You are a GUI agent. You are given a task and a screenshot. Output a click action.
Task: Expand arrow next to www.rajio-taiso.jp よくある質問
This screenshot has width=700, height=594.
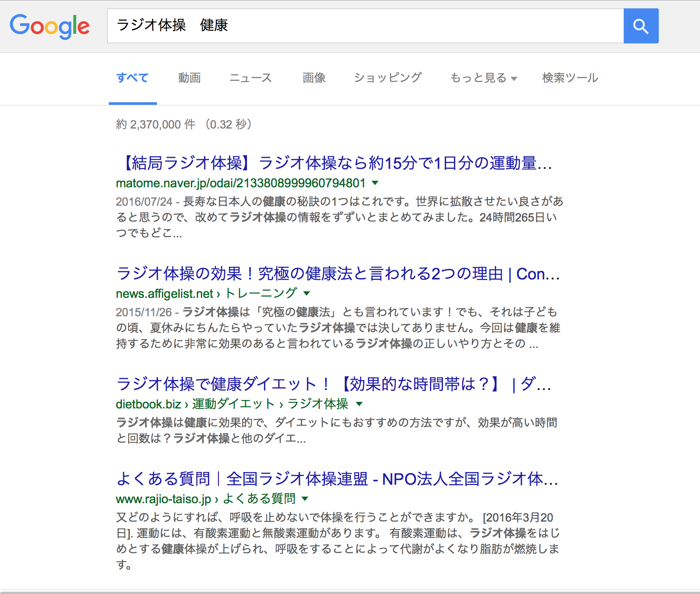pos(305,499)
